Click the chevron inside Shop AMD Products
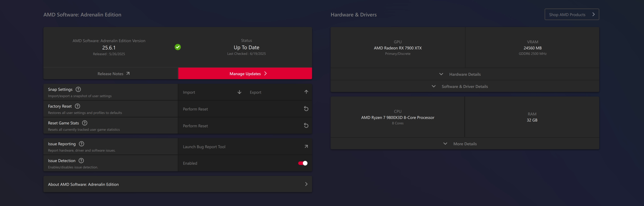The height and width of the screenshot is (206, 644). pyautogui.click(x=593, y=14)
